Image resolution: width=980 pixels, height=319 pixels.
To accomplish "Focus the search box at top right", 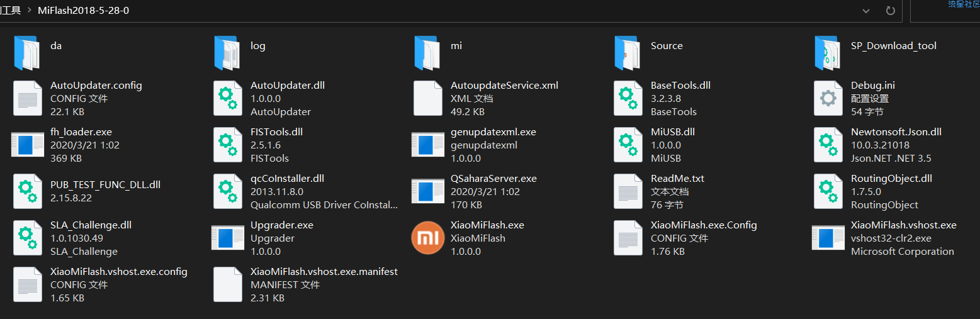I will coord(945,11).
